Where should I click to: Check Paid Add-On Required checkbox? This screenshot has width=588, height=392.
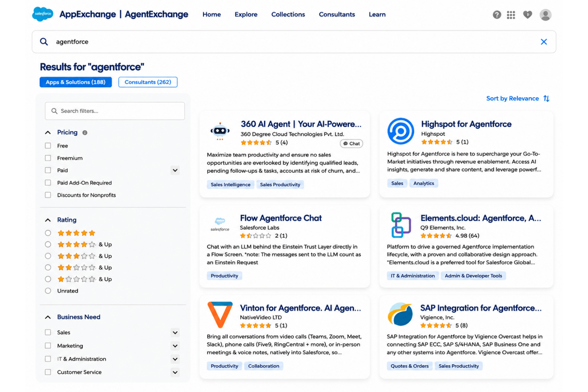click(48, 183)
